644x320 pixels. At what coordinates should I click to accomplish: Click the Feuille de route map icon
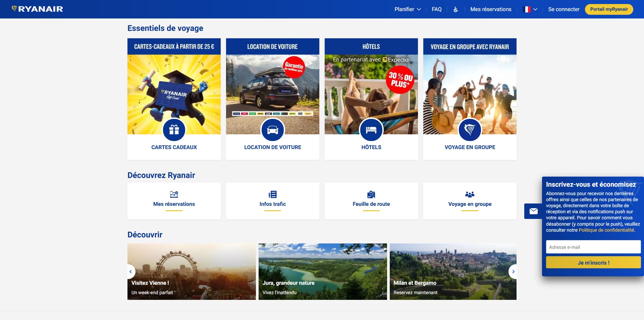(x=371, y=194)
